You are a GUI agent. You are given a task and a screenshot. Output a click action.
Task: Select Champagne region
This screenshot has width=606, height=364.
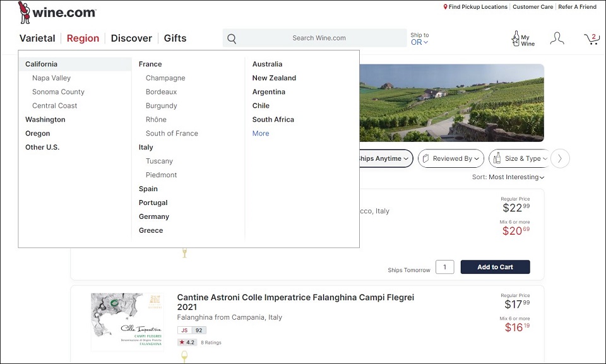pos(165,78)
